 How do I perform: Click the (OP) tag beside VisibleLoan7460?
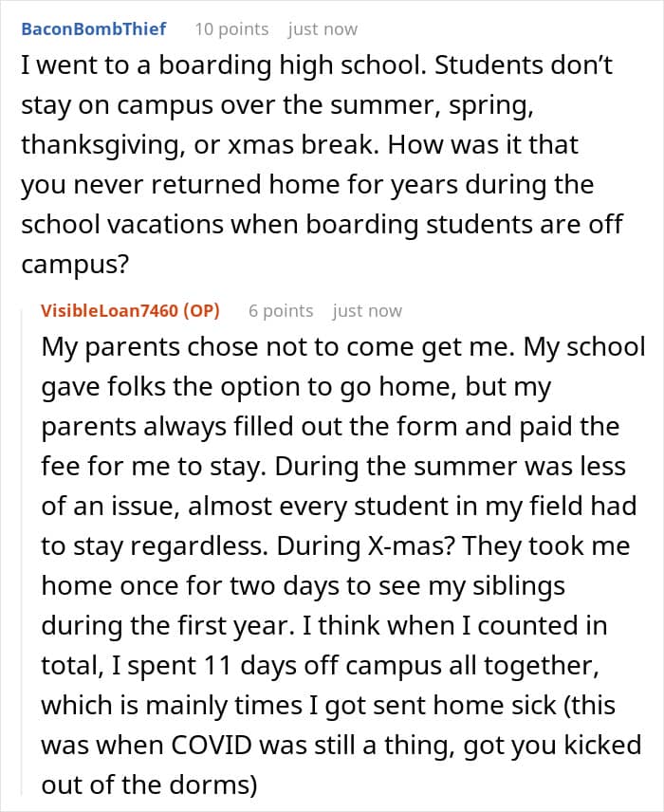tap(200, 310)
